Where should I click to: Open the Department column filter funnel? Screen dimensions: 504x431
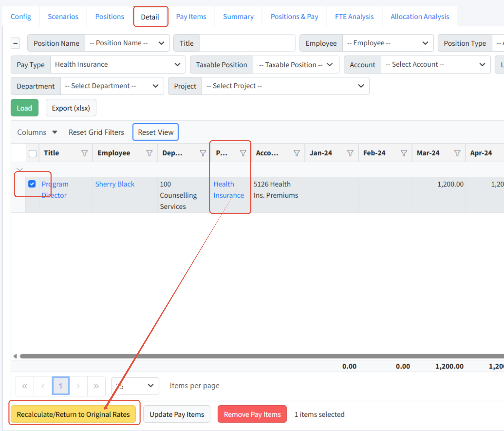[203, 153]
